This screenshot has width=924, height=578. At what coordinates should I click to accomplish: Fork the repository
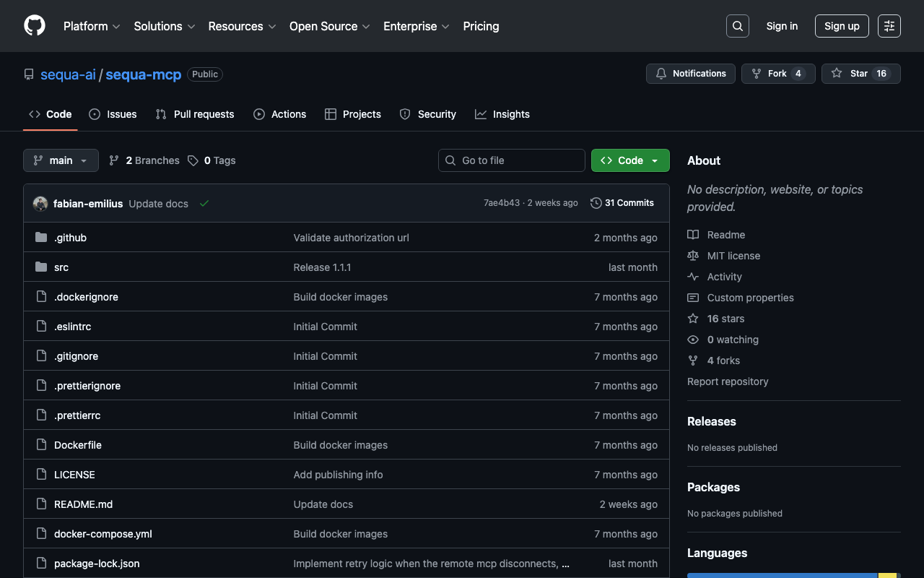[x=777, y=74]
